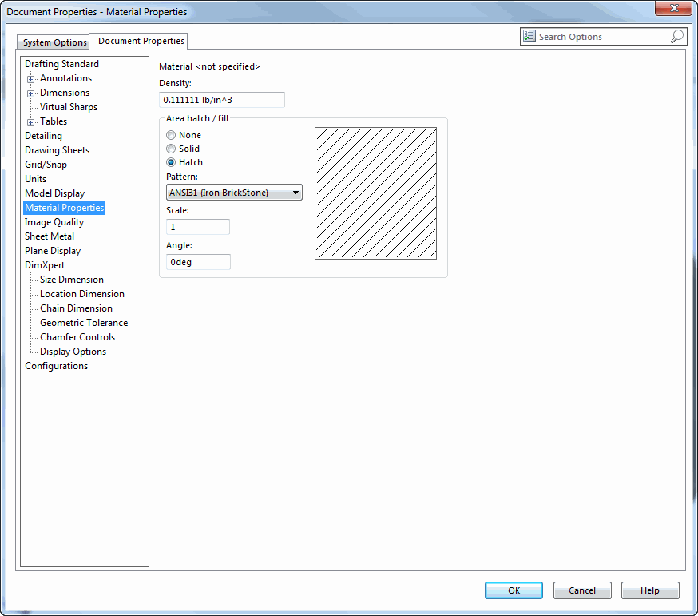Image resolution: width=698 pixels, height=616 pixels.
Task: Select the Material Properties item
Action: pyautogui.click(x=65, y=208)
